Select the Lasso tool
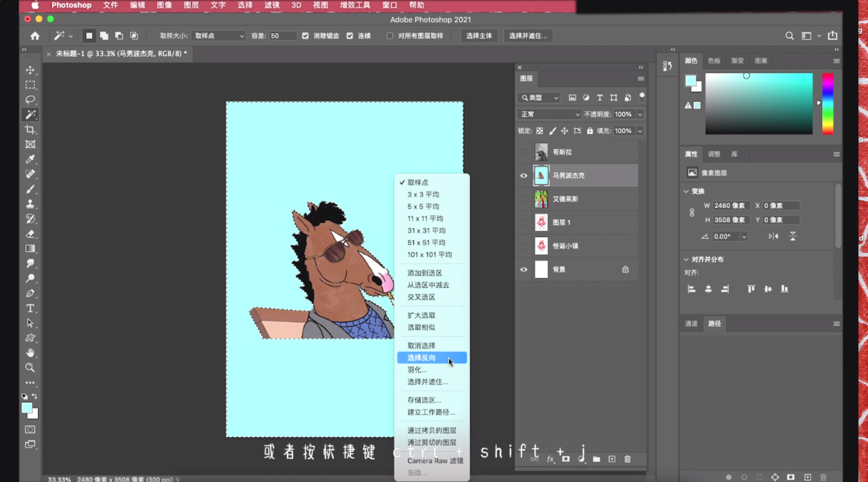Screen dimensions: 868x482 (30, 100)
